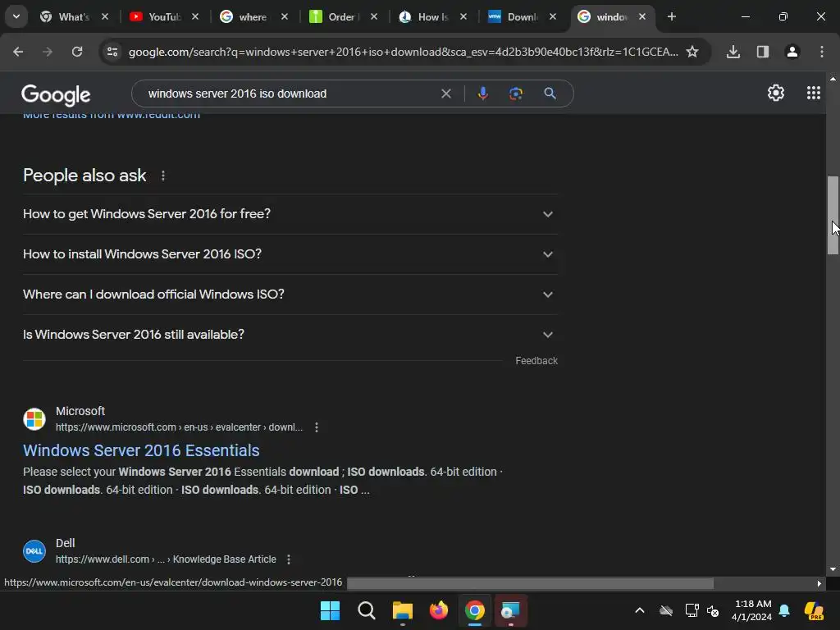Click the Chrome taskbar icon
The height and width of the screenshot is (630, 840).
475,610
